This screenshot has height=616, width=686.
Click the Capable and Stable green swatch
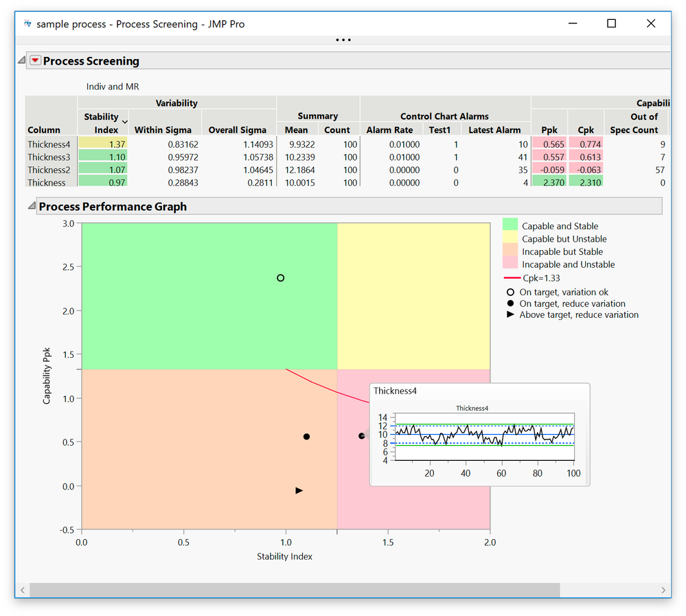pyautogui.click(x=510, y=225)
